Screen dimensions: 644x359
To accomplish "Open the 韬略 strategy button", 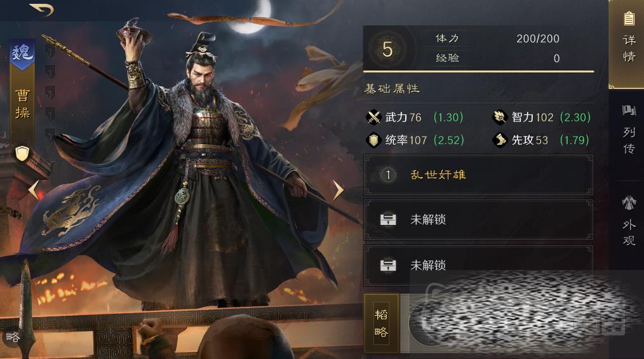I will [381, 323].
